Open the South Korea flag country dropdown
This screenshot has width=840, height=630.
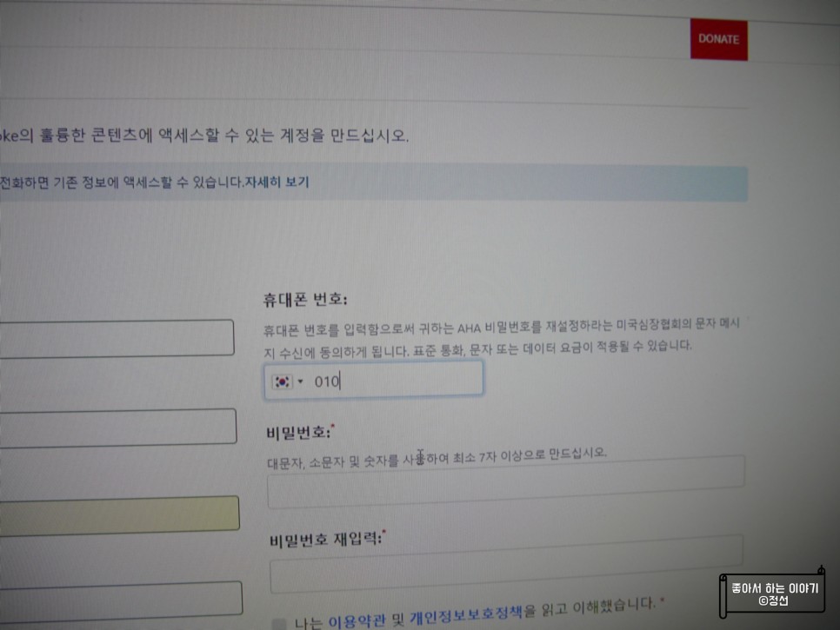point(288,381)
